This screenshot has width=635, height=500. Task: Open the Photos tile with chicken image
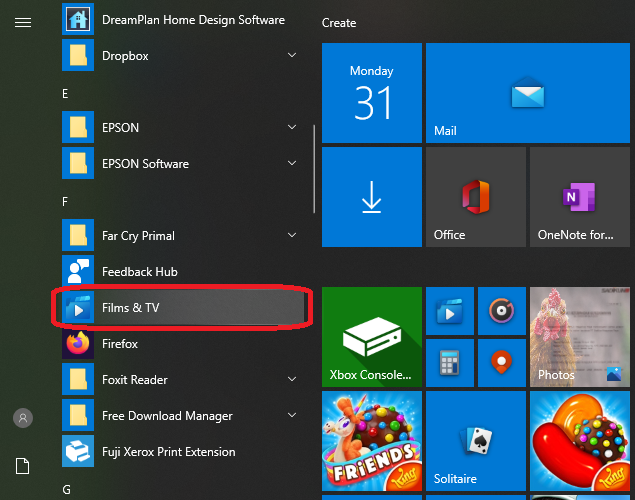(x=580, y=337)
